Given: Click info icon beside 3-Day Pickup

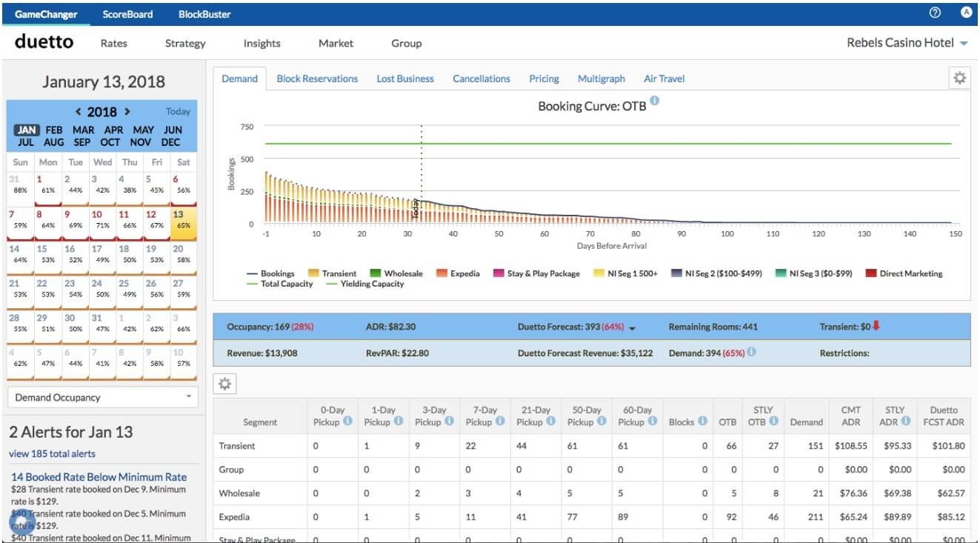Looking at the screenshot, I should pyautogui.click(x=450, y=422).
